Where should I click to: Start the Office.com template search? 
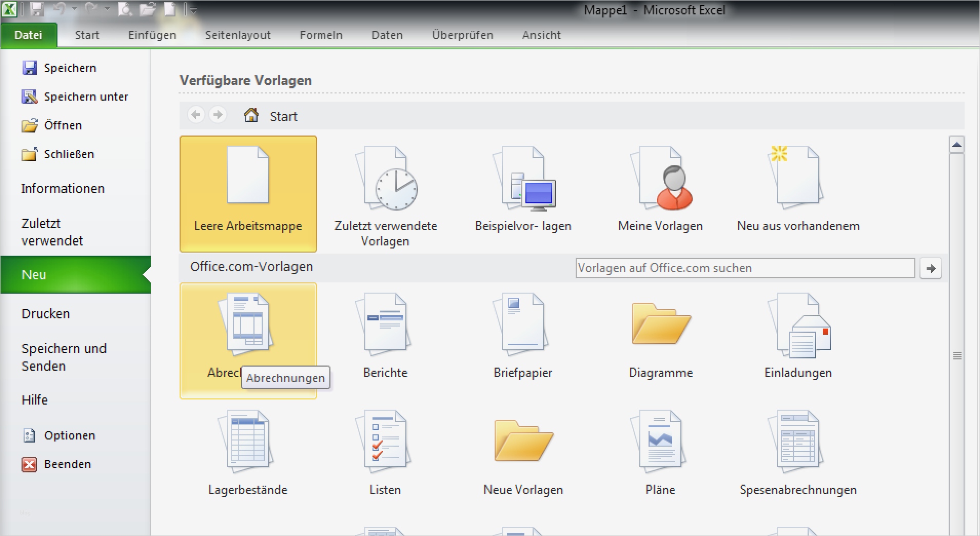(931, 268)
